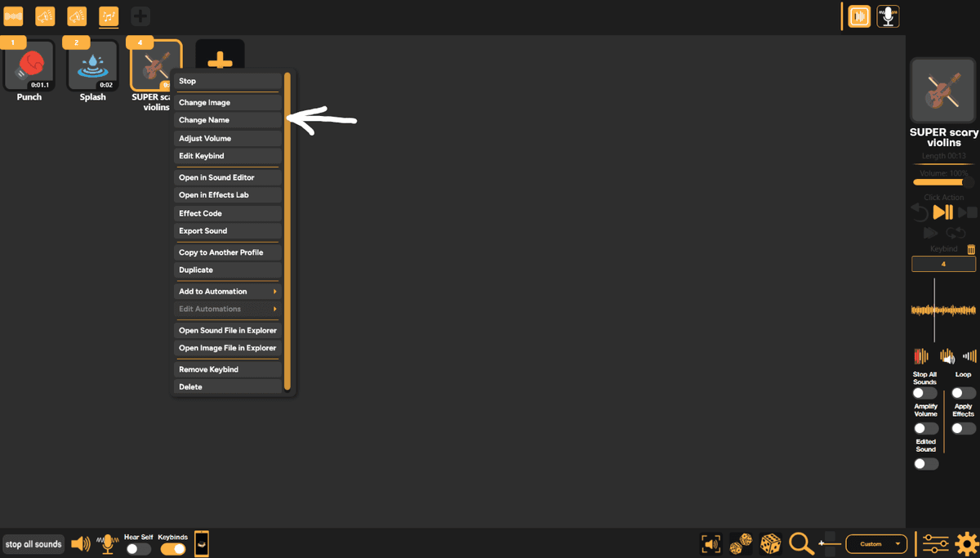Add a new profile tab with plus

(140, 16)
